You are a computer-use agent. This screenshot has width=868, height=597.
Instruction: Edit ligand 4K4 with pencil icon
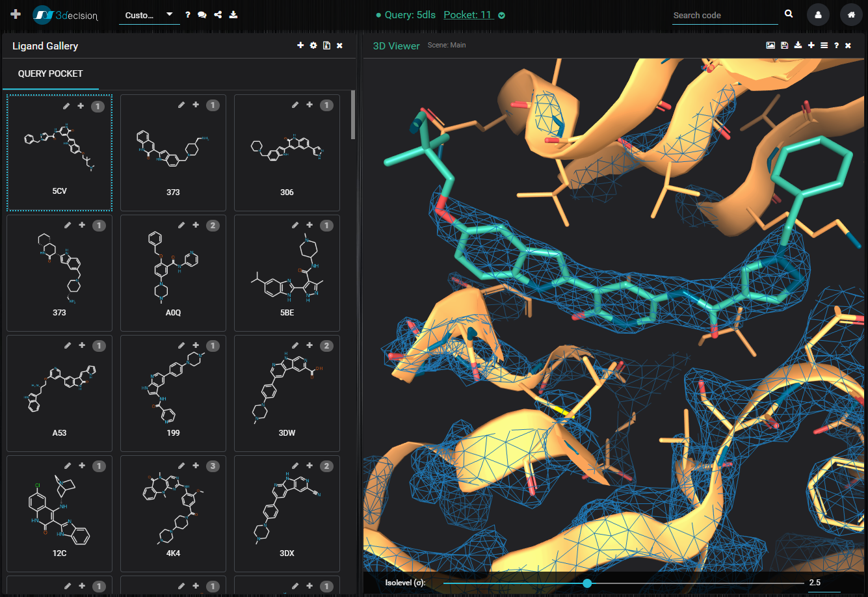(x=181, y=466)
